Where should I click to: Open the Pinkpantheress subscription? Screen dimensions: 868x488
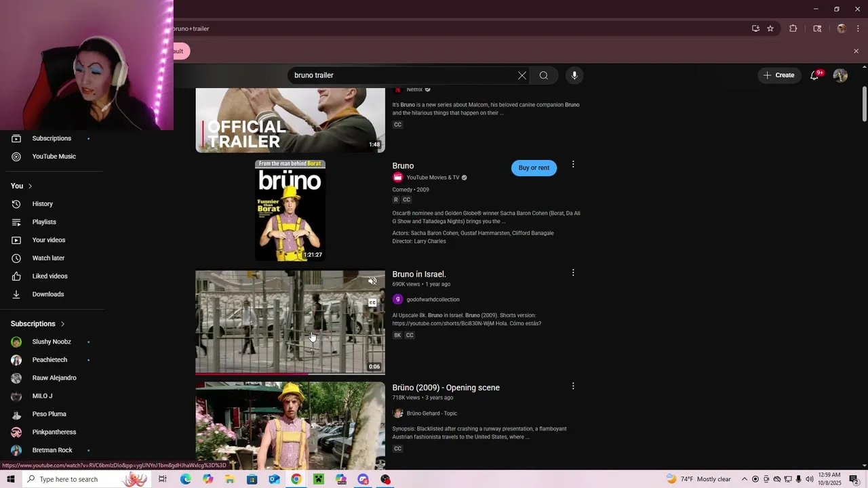54,432
